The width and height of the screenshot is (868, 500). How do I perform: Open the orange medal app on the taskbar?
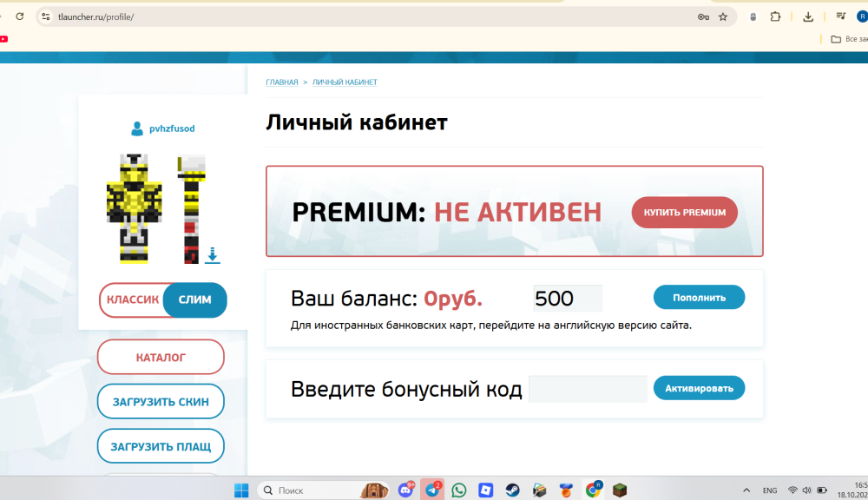coord(566,490)
